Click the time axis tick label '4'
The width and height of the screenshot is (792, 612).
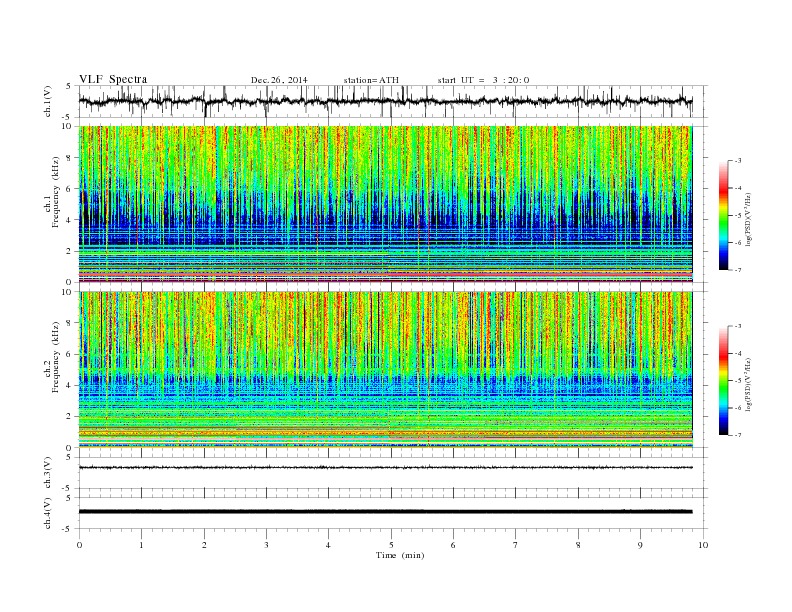coord(328,545)
